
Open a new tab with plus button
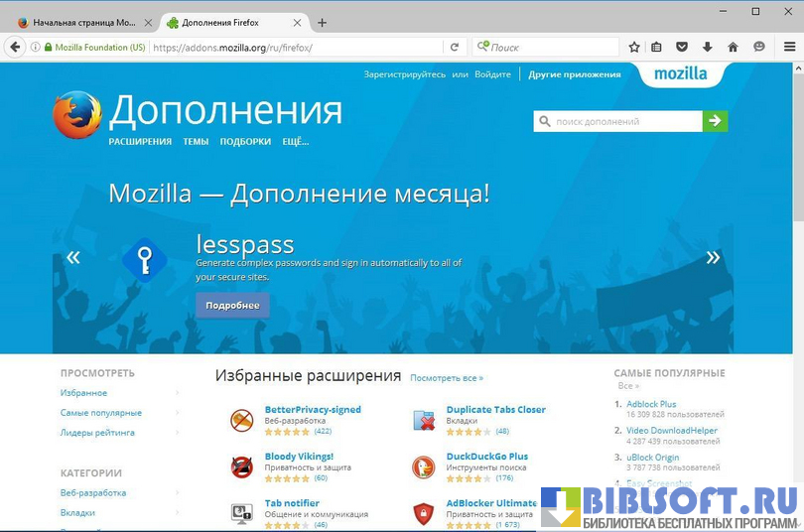click(322, 23)
